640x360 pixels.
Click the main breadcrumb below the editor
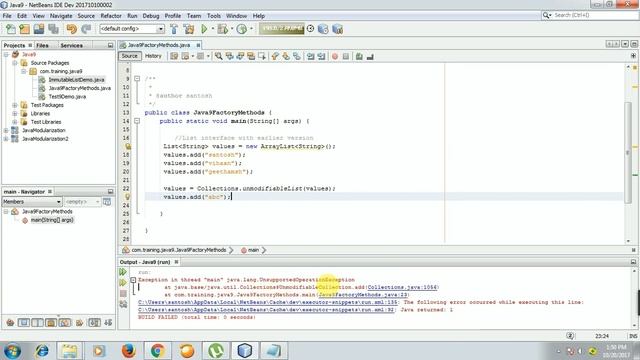point(253,250)
